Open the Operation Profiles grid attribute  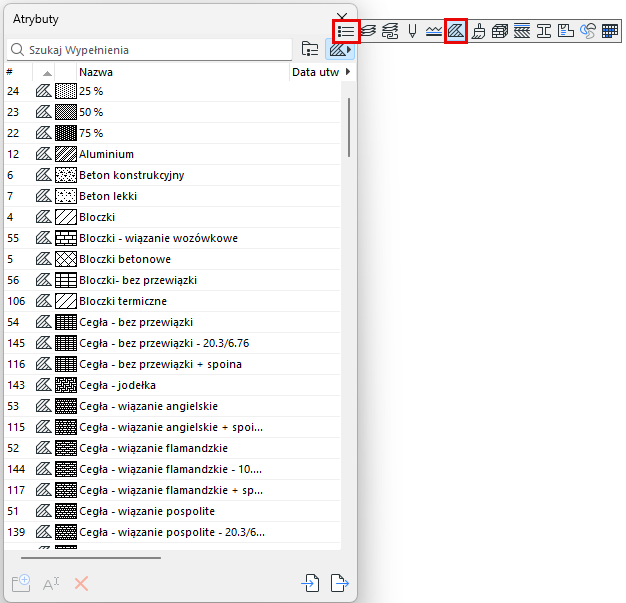coord(610,31)
